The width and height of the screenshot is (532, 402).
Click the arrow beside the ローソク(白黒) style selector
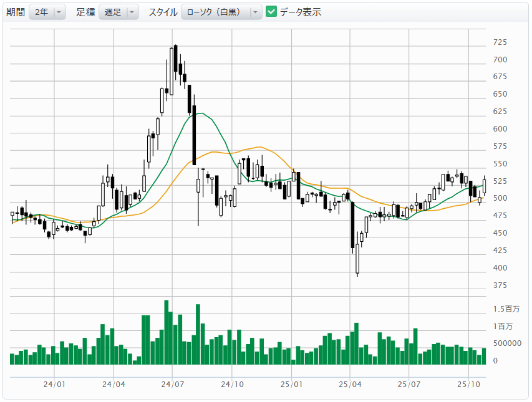pyautogui.click(x=255, y=12)
